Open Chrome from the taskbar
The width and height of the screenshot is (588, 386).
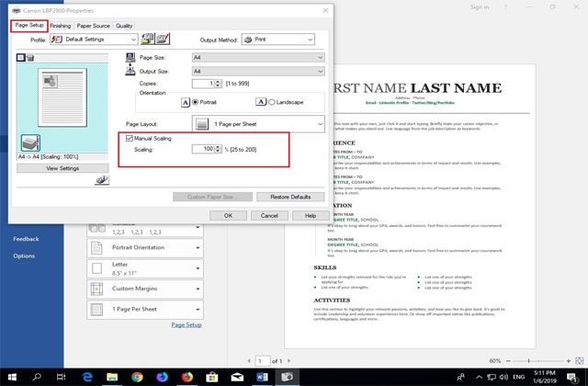click(x=137, y=377)
